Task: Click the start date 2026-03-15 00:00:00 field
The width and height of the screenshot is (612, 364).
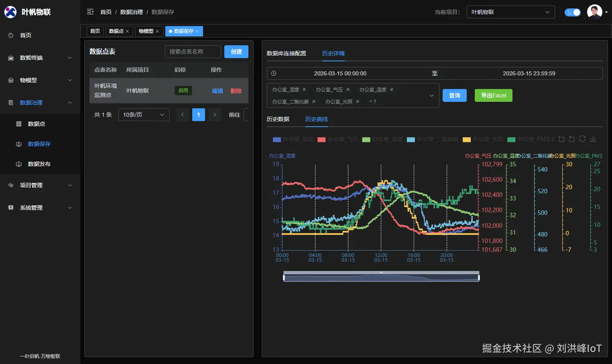Action: pos(340,73)
